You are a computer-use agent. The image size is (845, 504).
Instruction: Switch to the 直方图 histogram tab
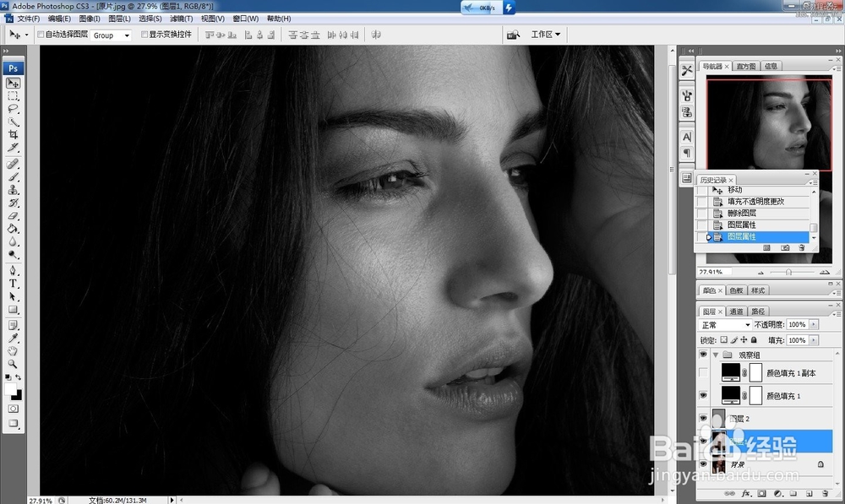point(746,66)
